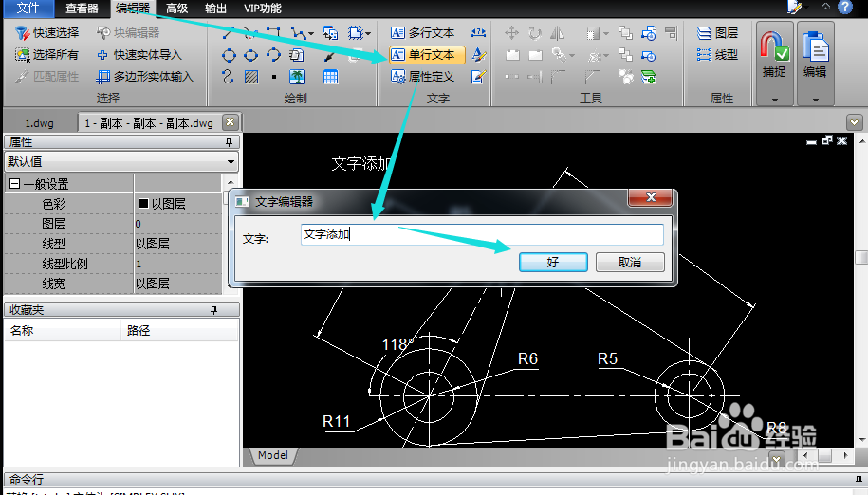Click the Insert Table grid icon

[330, 77]
